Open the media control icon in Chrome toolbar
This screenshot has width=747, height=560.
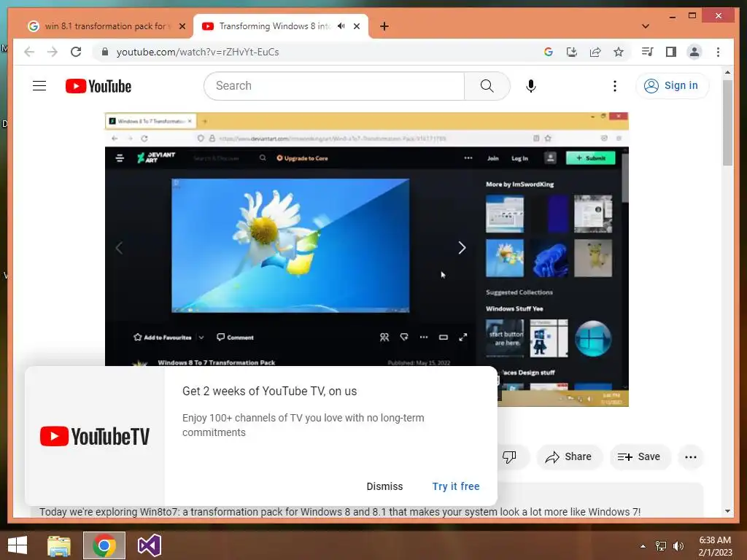647,52
